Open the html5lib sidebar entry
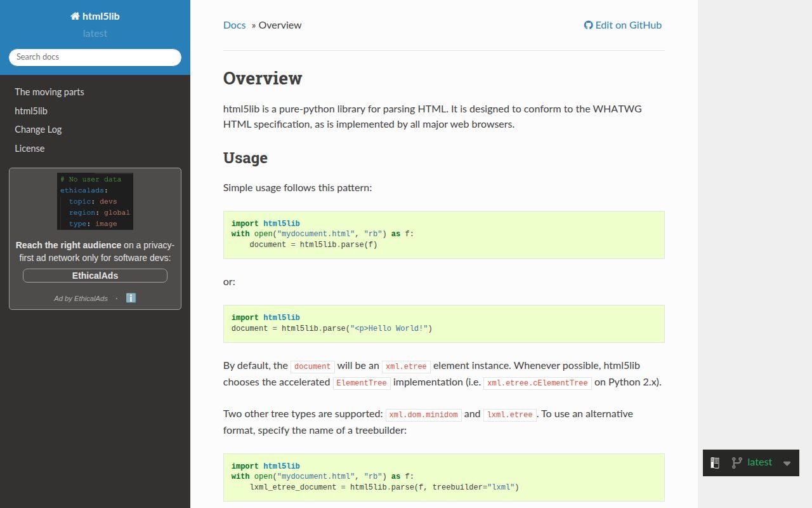Viewport: 812px width, 508px height. [x=95, y=110]
